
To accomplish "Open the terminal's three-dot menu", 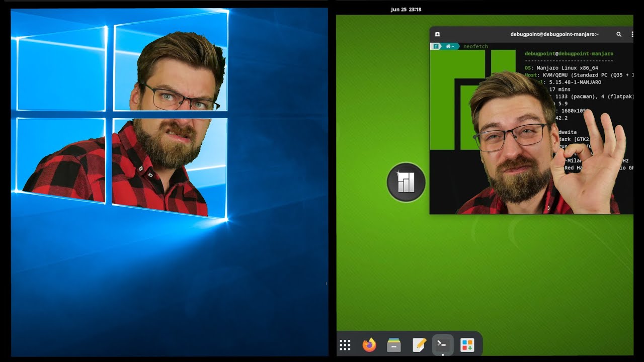I will point(632,34).
